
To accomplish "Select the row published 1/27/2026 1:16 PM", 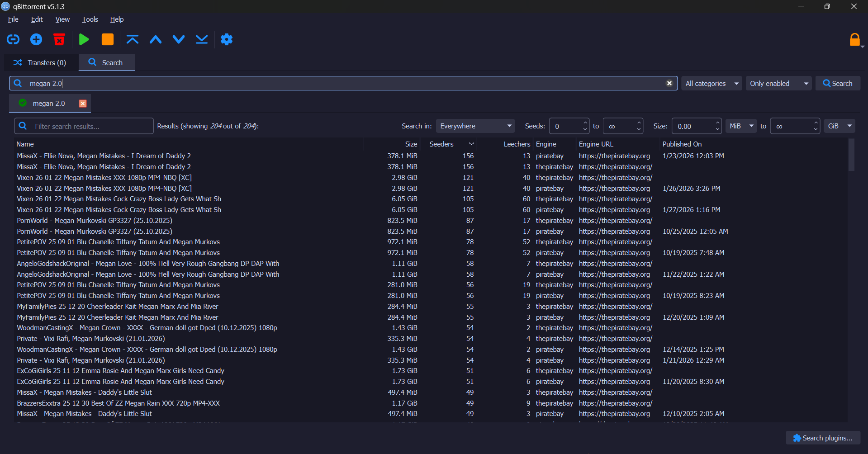I will (x=431, y=210).
